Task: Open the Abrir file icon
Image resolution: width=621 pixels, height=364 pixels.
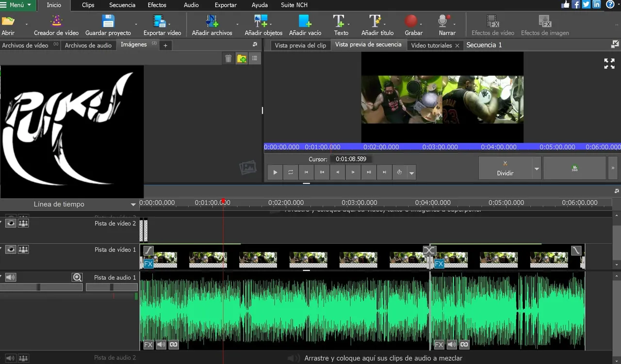Action: 8,21
